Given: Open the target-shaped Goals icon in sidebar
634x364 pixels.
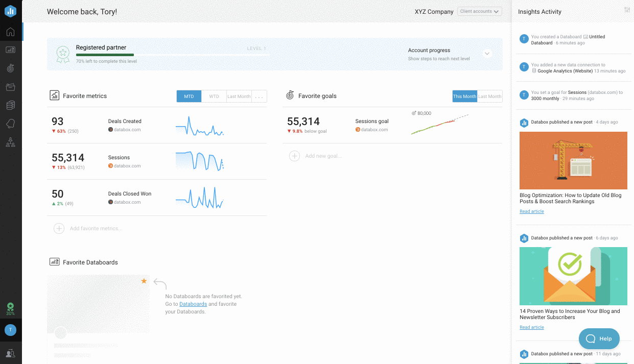Looking at the screenshot, I should pyautogui.click(x=10, y=68).
